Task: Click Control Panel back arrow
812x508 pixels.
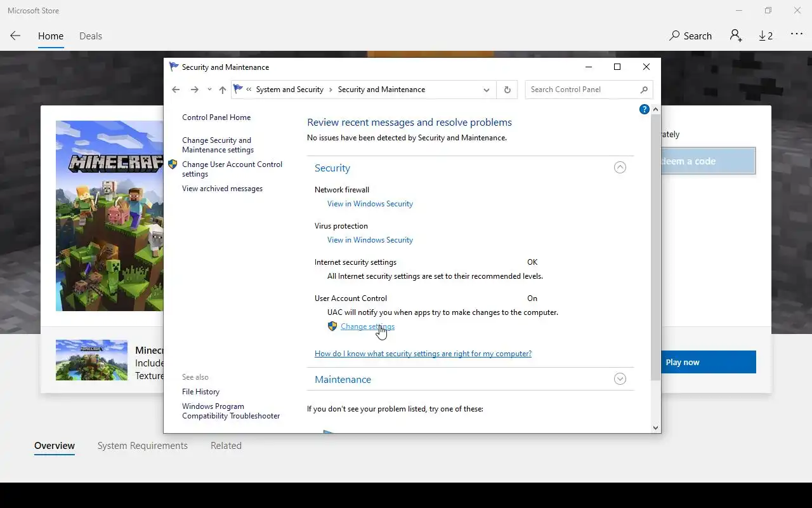Action: pyautogui.click(x=176, y=90)
